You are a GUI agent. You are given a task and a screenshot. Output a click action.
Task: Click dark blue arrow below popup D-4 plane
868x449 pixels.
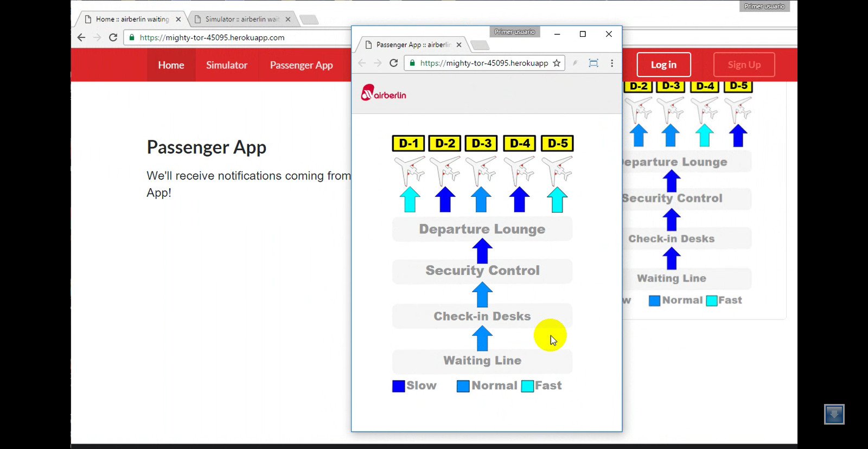520,199
